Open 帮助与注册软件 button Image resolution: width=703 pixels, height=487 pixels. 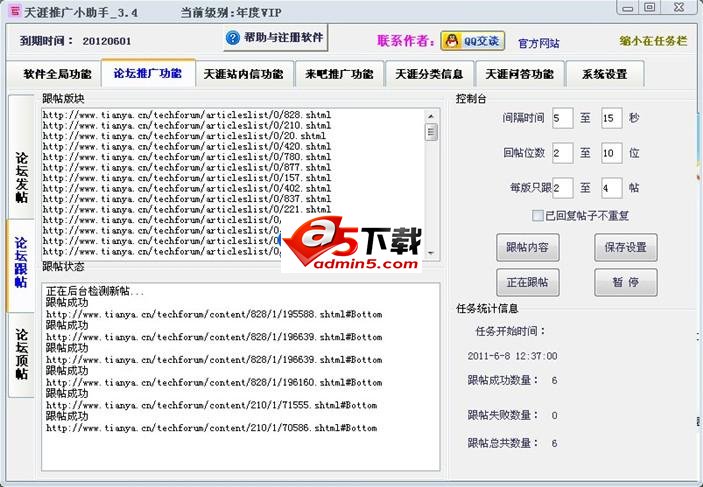276,38
